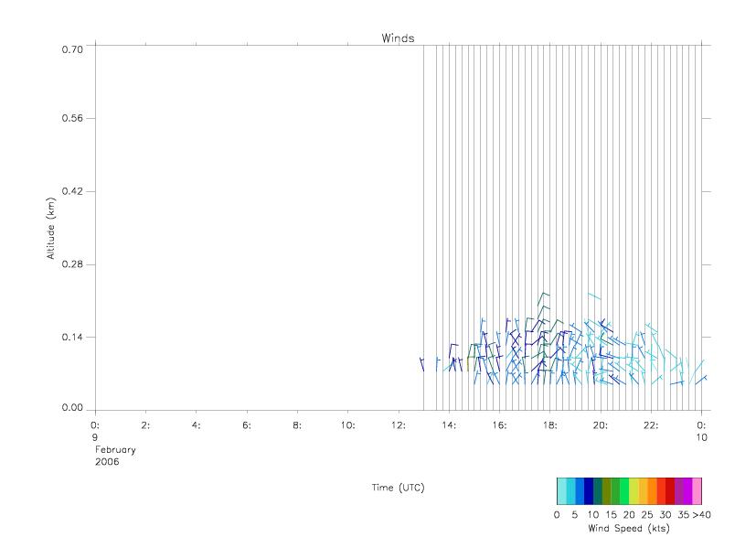Screen dimensions: 756x559
Task: Pick the olive-colored legend swatch
Action: [x=606, y=491]
